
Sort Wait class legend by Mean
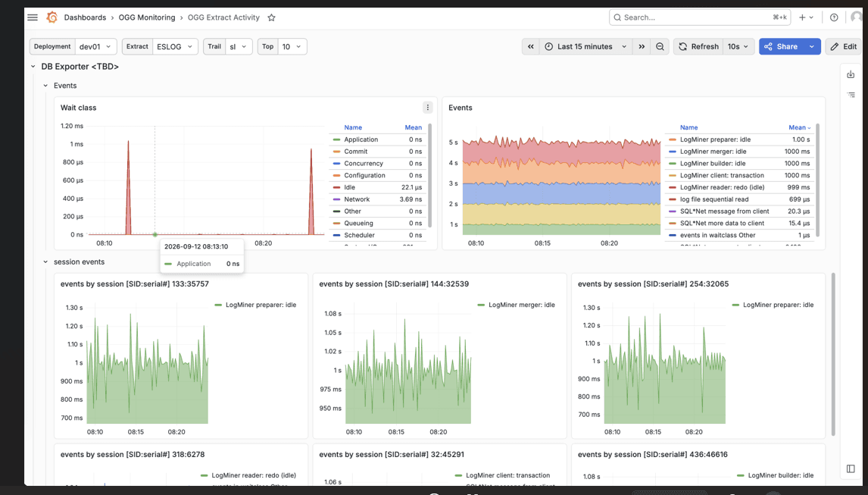pyautogui.click(x=413, y=127)
